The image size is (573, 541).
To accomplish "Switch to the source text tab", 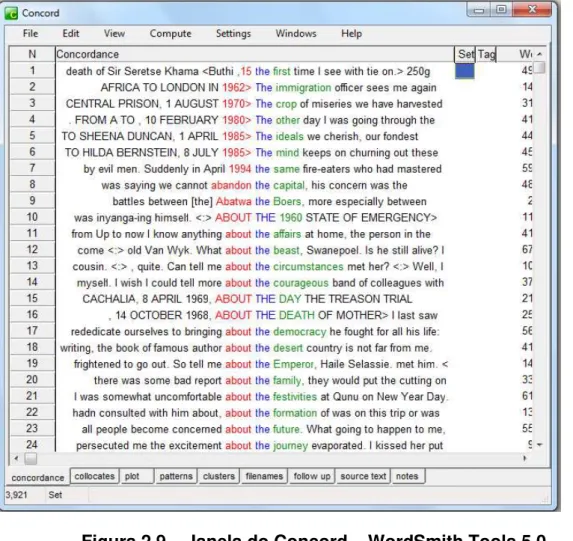I will click(363, 476).
